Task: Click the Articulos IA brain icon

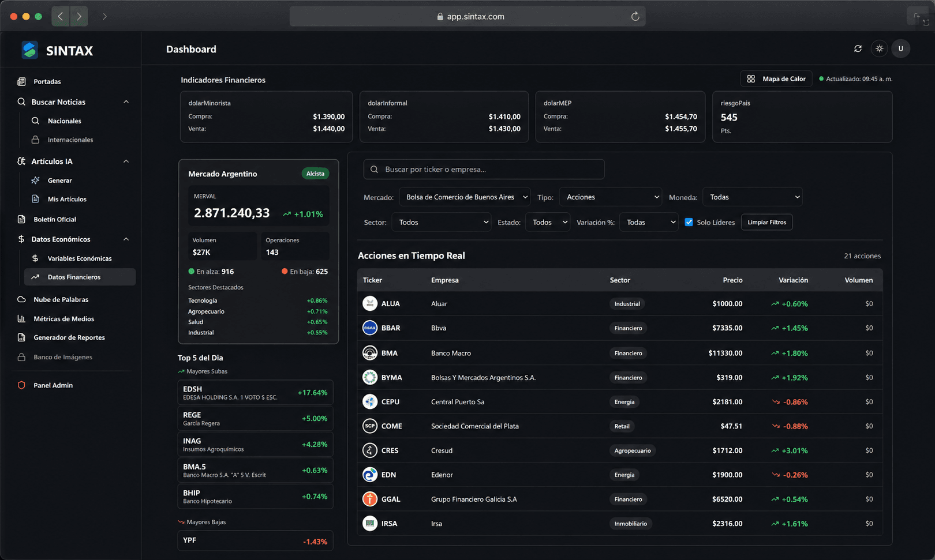Action: point(21,161)
